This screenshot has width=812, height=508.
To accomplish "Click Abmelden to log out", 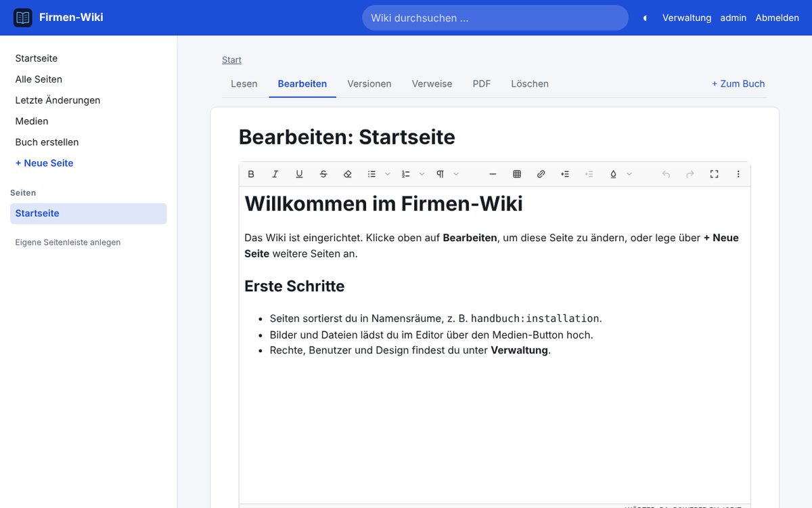I will [777, 18].
